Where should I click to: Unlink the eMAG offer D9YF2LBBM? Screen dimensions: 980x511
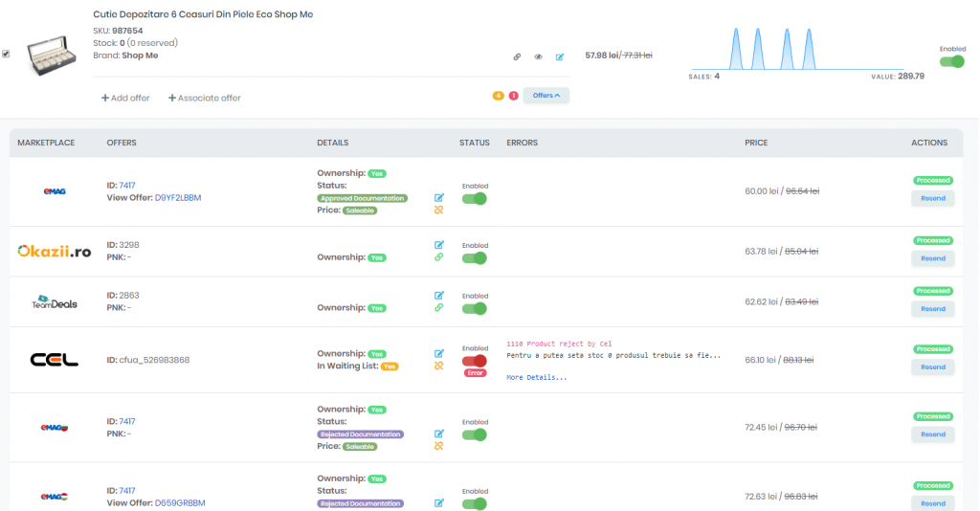click(438, 210)
